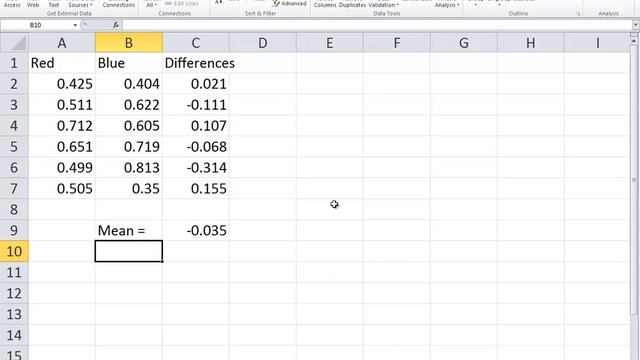Click the active empty cell B10
This screenshot has width=640, height=360.
coord(129,251)
